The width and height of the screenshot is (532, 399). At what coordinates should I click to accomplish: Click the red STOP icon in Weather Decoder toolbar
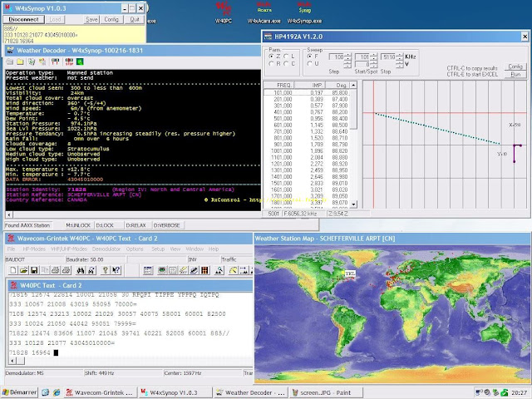point(69,62)
